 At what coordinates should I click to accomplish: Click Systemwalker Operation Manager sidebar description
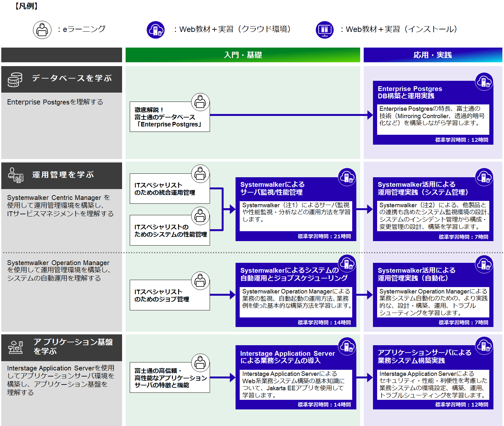(x=59, y=270)
